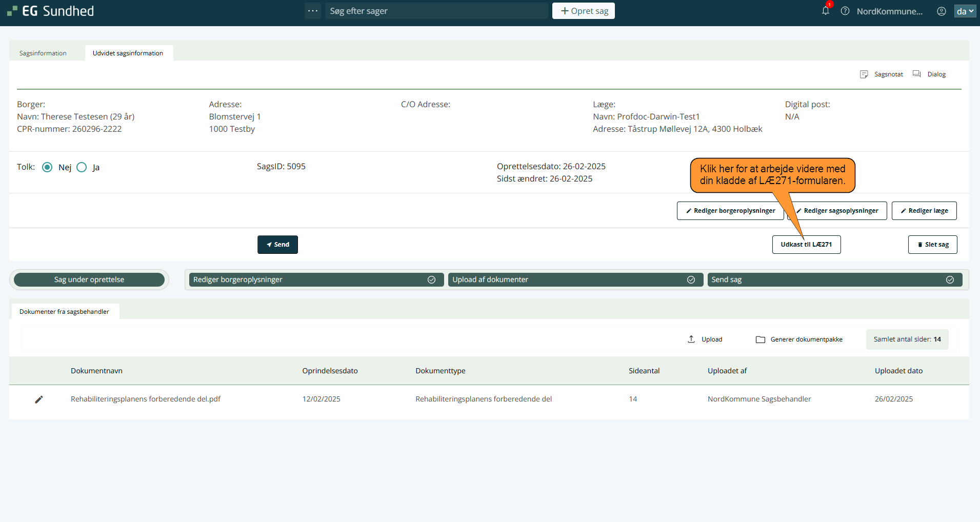This screenshot has width=980, height=522.
Task: Click the pencil icon for Rehabiliteringsplanens document
Action: pos(39,399)
